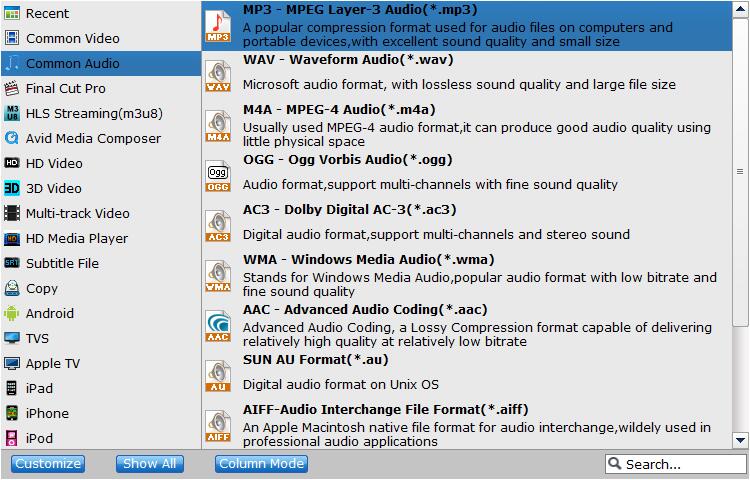Click the Copy disc icon
750x480 pixels.
coord(11,288)
